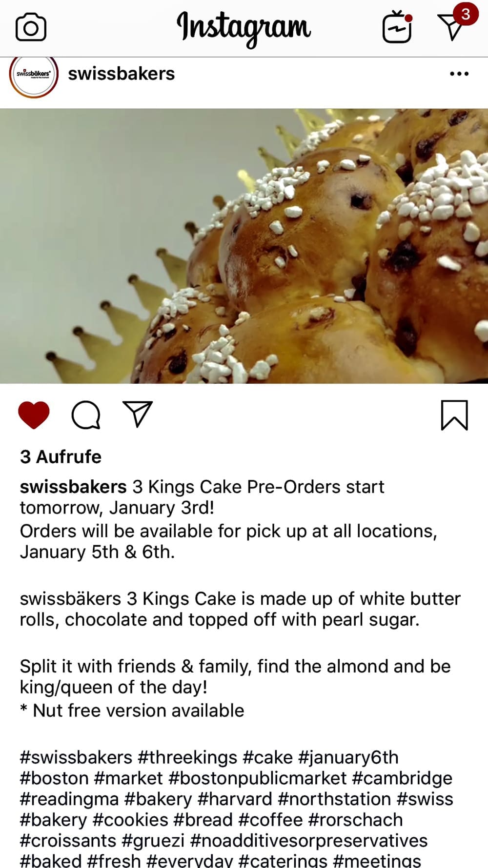Image resolution: width=488 pixels, height=868 pixels.
Task: Open the camera icon in header
Action: [x=31, y=27]
